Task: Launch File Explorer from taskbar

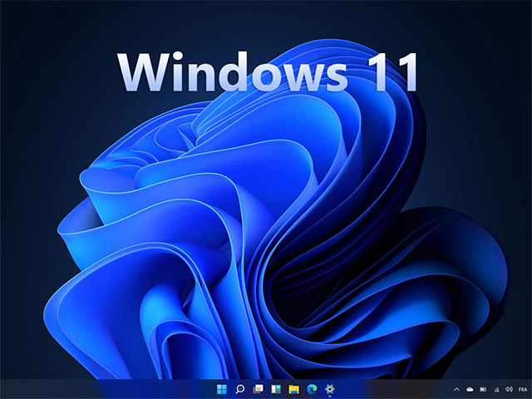Action: [293, 389]
